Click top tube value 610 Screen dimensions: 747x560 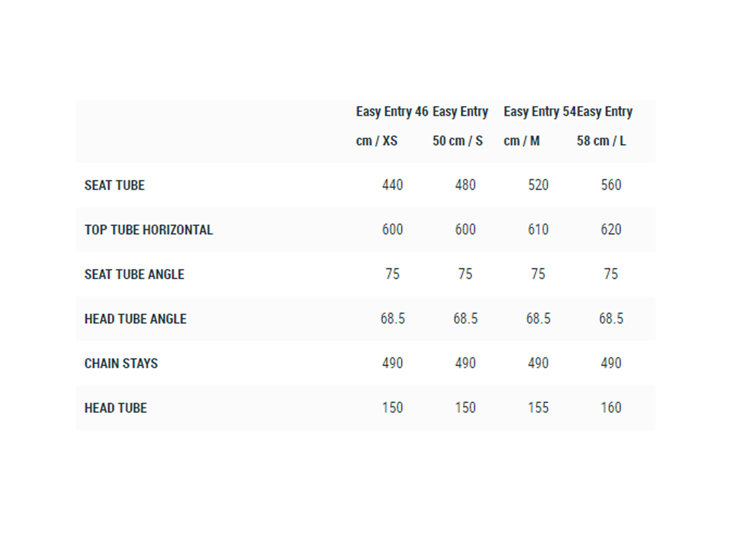pos(538,229)
